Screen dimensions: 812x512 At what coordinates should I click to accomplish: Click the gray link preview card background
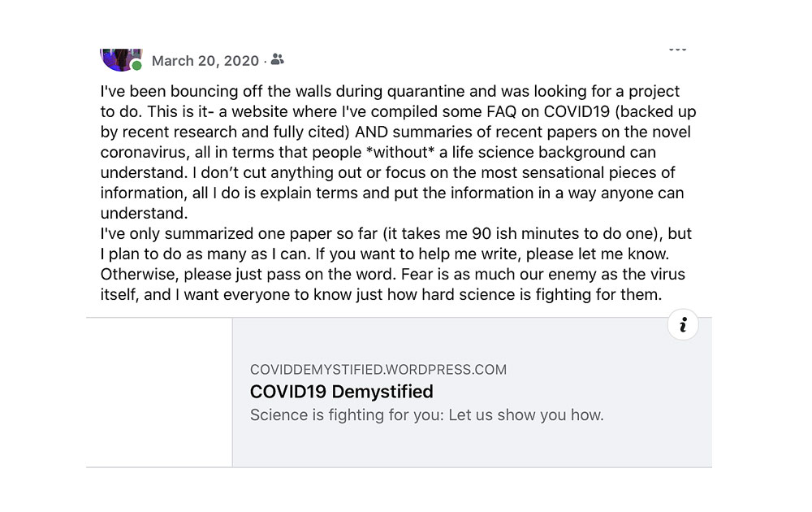point(472,393)
